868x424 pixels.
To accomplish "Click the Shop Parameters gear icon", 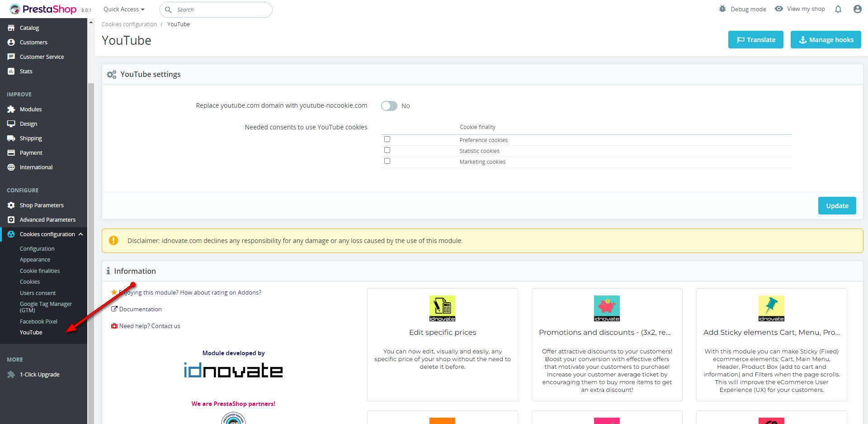I will coord(11,205).
